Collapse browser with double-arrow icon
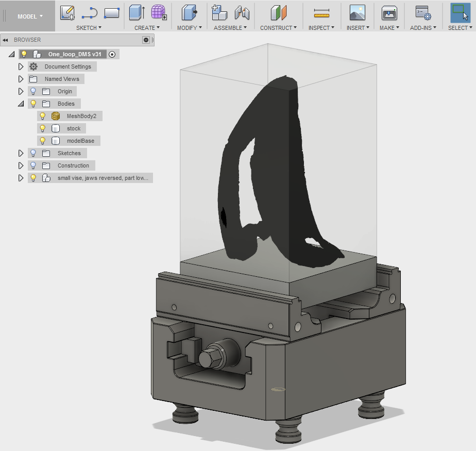Image resolution: width=476 pixels, height=451 pixels. (x=6, y=40)
